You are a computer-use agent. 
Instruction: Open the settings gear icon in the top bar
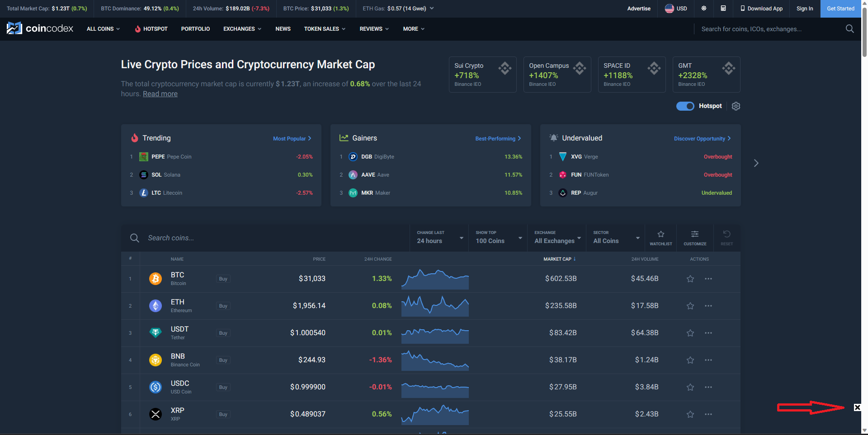click(x=703, y=8)
